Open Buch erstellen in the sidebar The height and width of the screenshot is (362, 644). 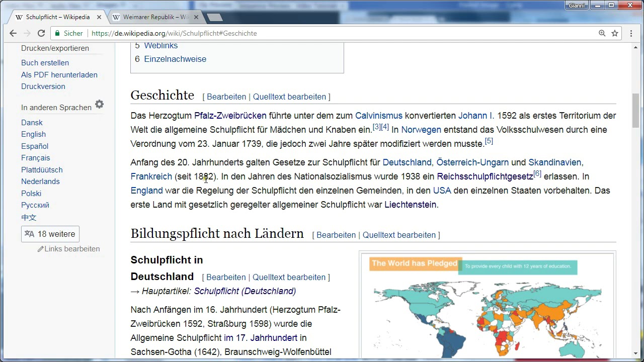45,63
